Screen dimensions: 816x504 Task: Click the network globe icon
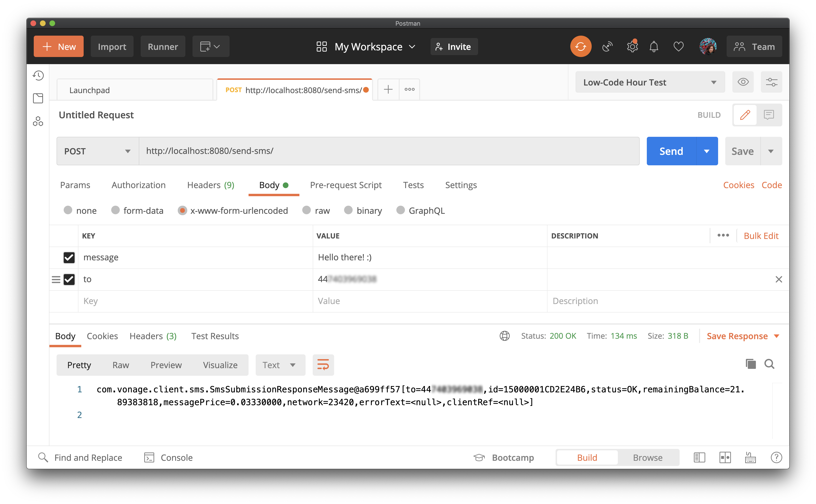504,336
